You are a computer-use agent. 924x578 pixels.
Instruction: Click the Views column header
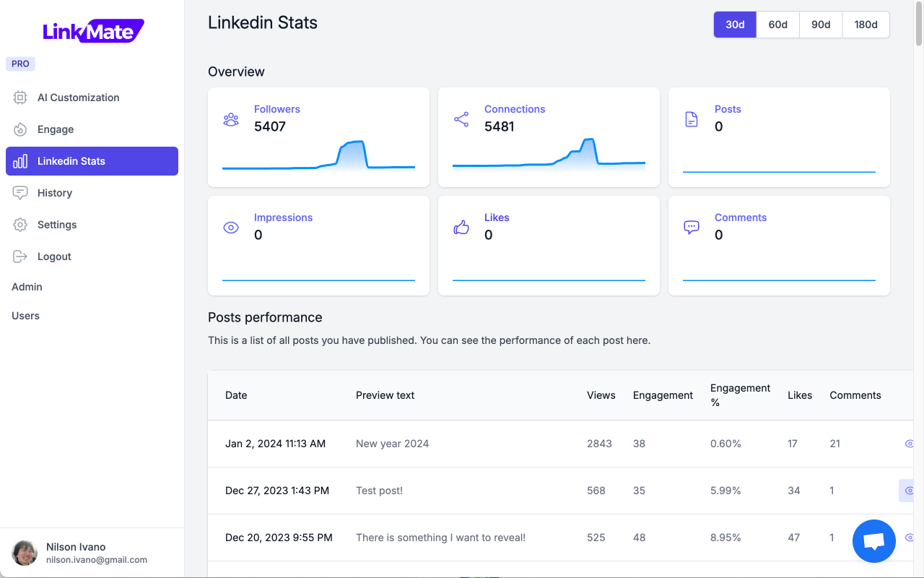pos(601,395)
